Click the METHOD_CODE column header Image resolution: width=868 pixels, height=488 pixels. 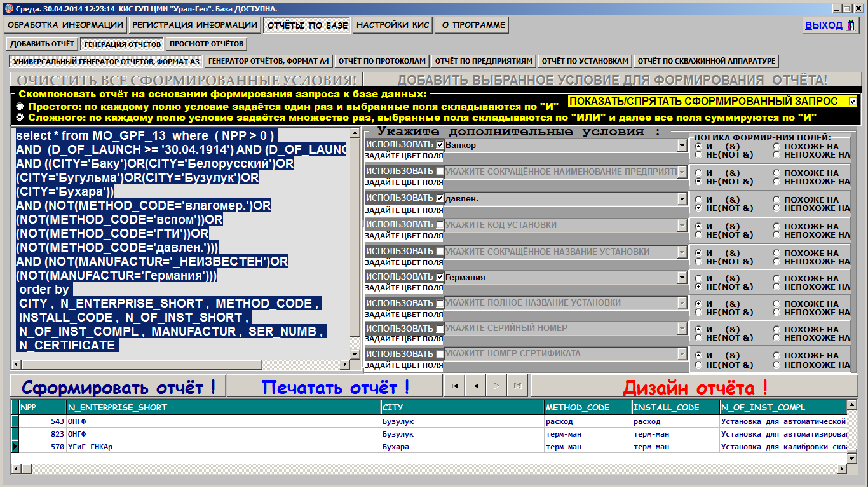tap(588, 407)
